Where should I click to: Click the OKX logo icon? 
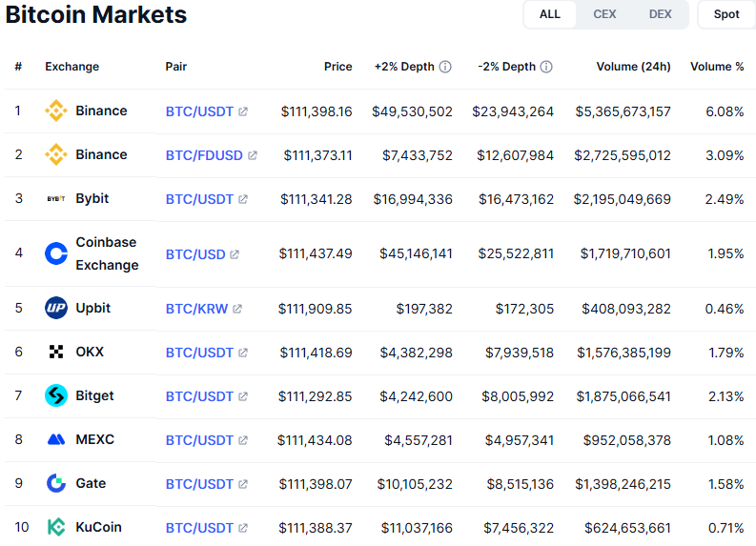[56, 352]
